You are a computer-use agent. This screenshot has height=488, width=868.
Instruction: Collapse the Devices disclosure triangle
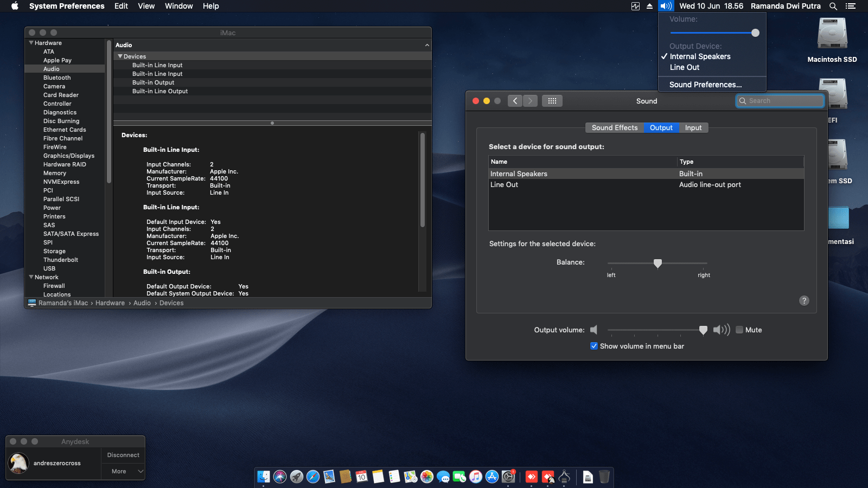point(120,56)
